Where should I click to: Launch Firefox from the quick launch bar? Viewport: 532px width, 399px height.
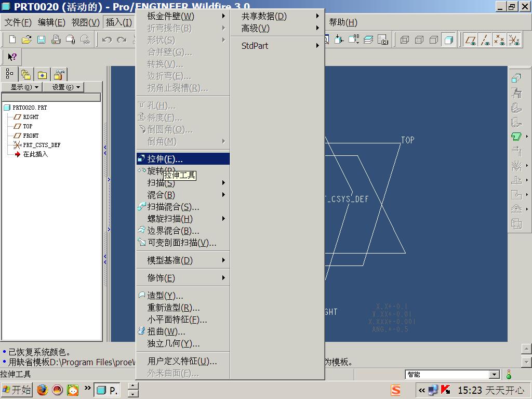click(x=42, y=390)
